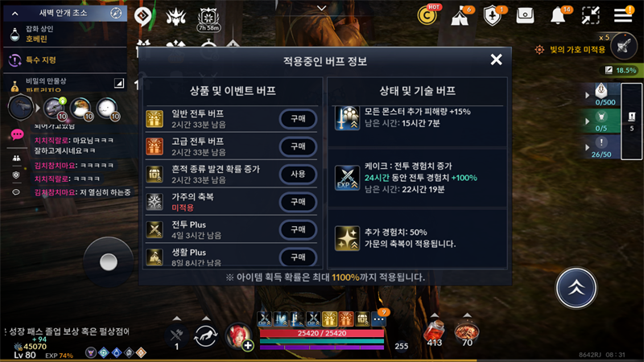Screen dimensions: 644x362
Task: Expand the 0/500 quest tracker arrow
Action: point(587,95)
